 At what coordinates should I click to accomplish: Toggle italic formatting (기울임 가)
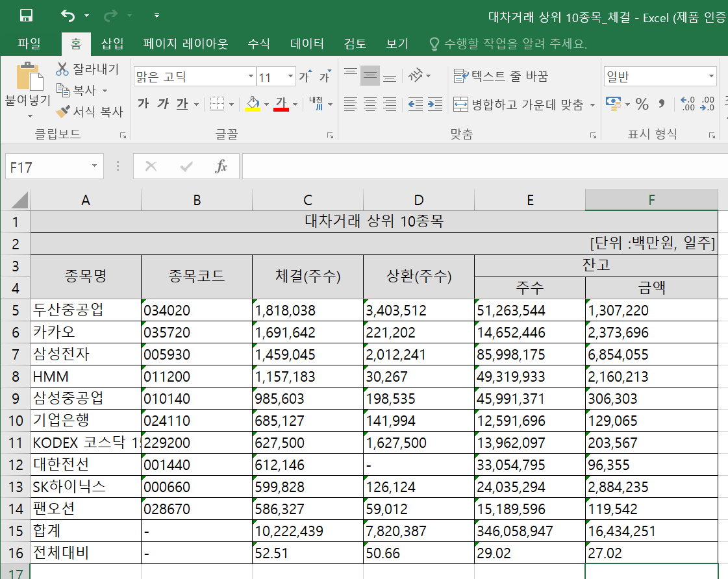pos(163,104)
